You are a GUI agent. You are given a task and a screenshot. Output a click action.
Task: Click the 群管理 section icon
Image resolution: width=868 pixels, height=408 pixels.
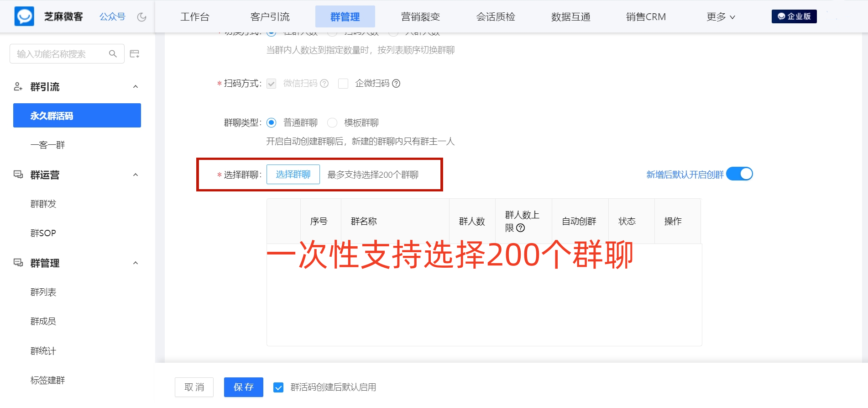click(x=18, y=263)
